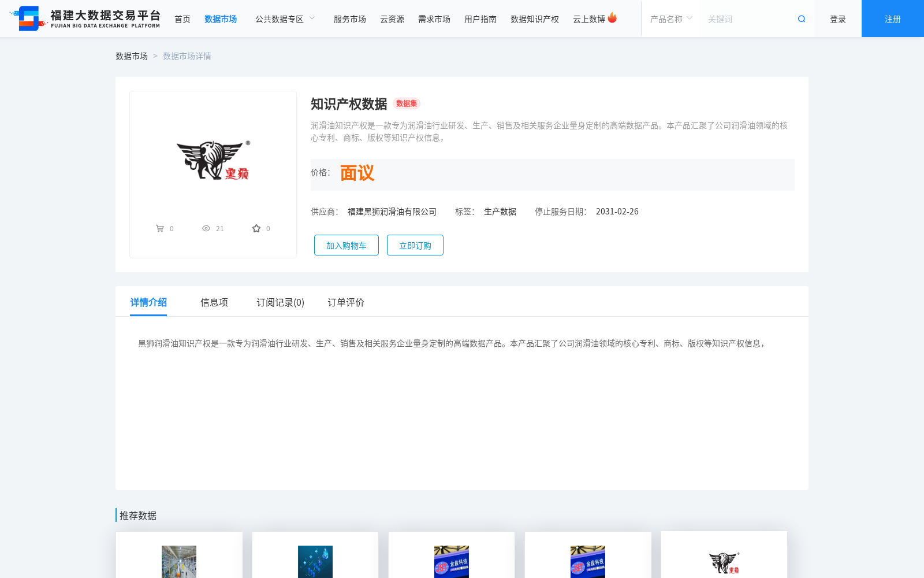Click 立即订购 button
Viewport: 924px width, 578px height.
tap(415, 245)
